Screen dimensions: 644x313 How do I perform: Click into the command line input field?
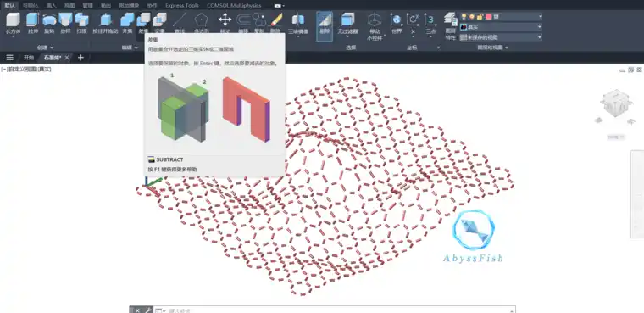point(341,310)
